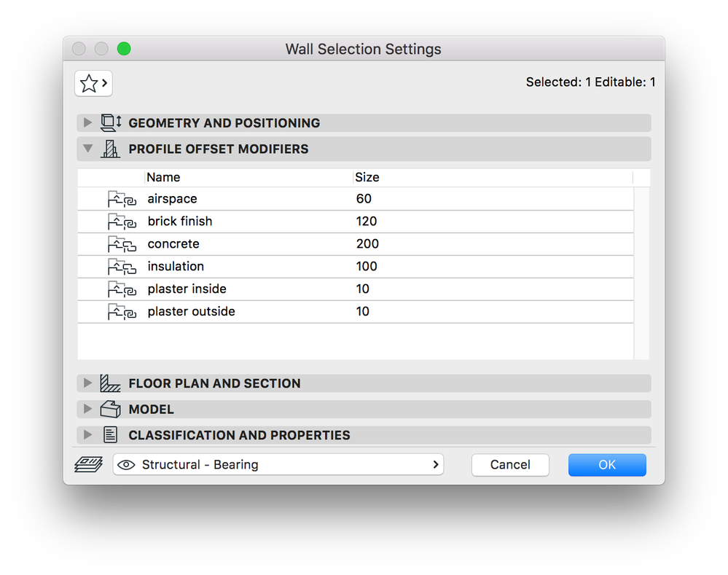Click the plaster inside modifier icon
Viewport: 728px width, 575px height.
click(x=122, y=289)
